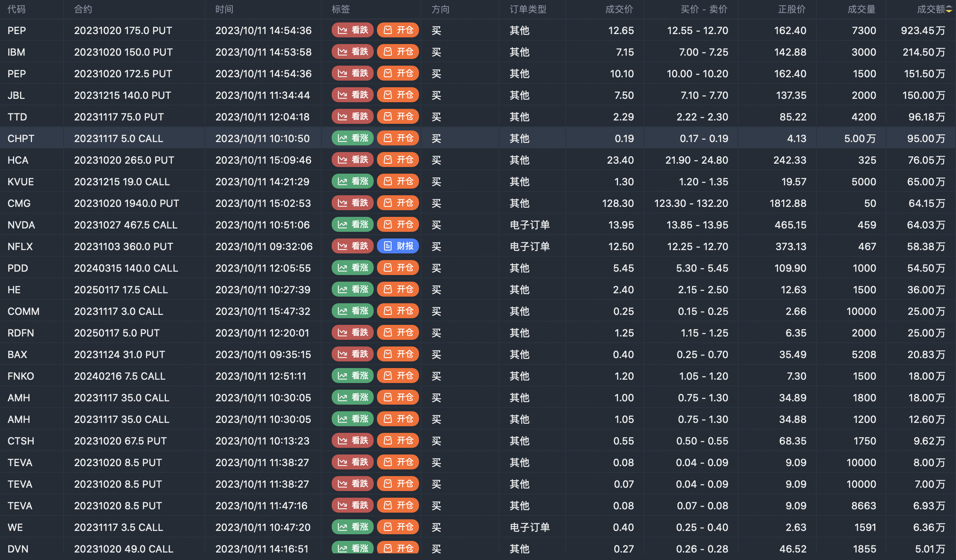Click the 看涨 tag in the HE row
956x560 pixels.
(352, 290)
